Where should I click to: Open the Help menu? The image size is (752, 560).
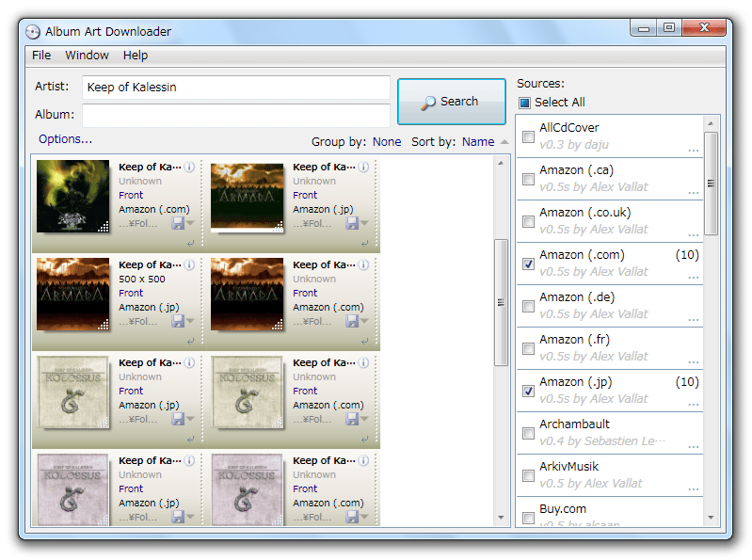[x=136, y=56]
